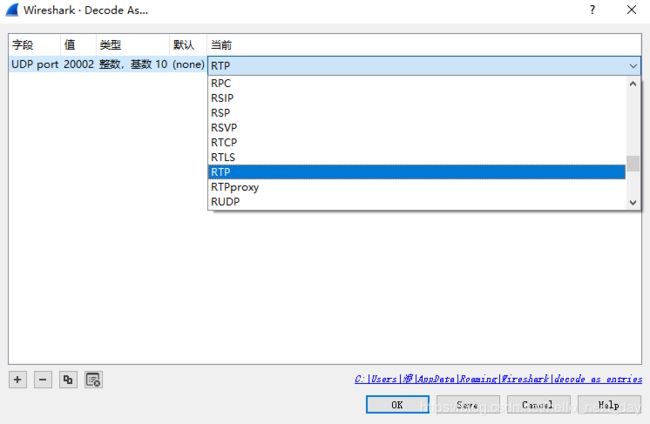The height and width of the screenshot is (424, 650).
Task: Click the 类型 column header
Action: pyautogui.click(x=133, y=45)
